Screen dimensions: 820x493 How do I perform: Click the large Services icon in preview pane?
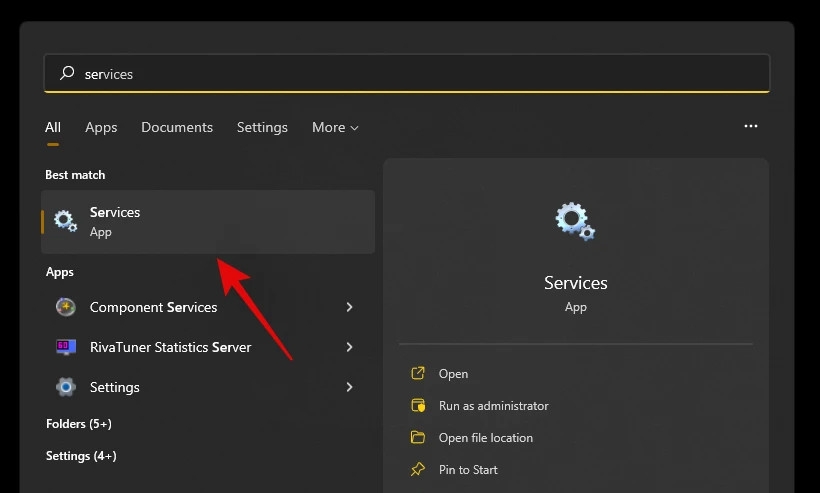tap(575, 221)
